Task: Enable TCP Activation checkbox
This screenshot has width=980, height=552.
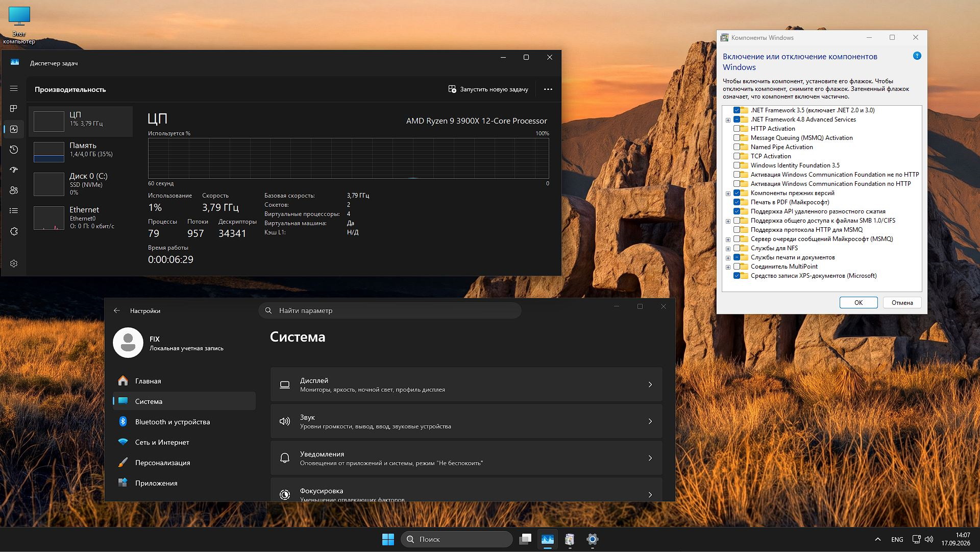Action: coord(737,156)
